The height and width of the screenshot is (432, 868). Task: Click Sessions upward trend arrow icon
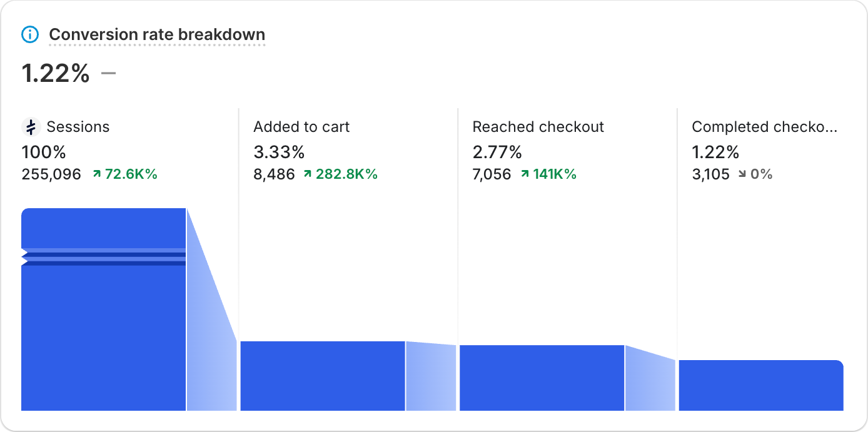[97, 174]
